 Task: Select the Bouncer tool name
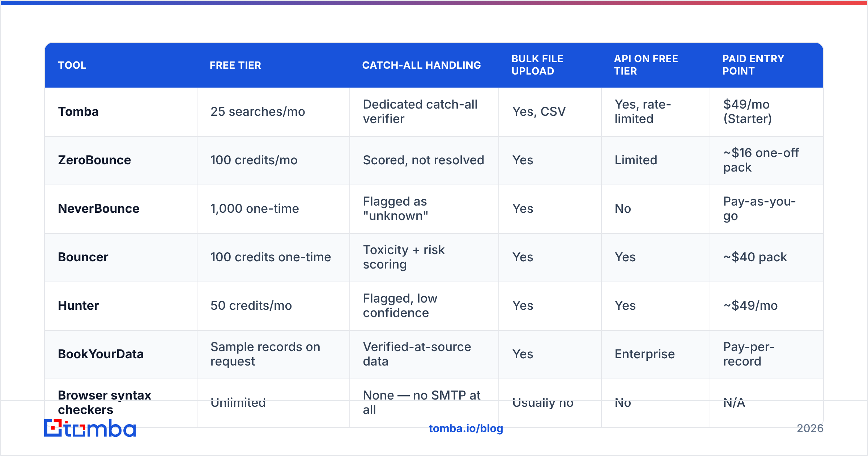[x=83, y=257]
